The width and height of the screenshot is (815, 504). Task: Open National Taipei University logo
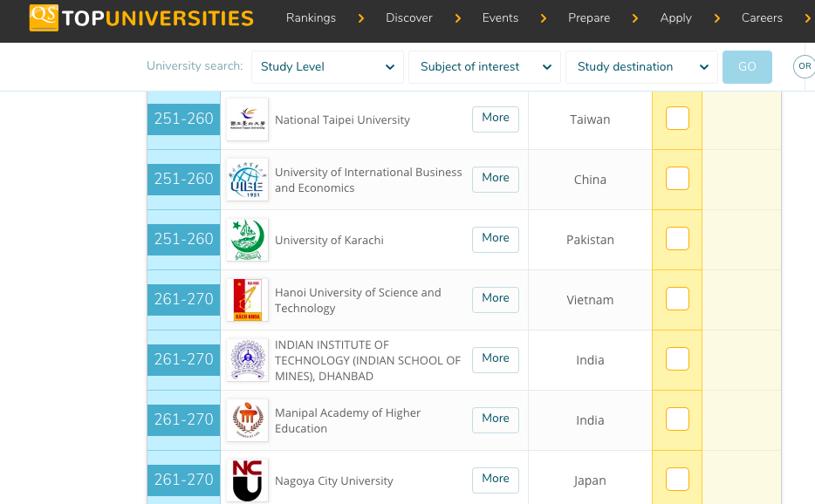[x=247, y=119]
